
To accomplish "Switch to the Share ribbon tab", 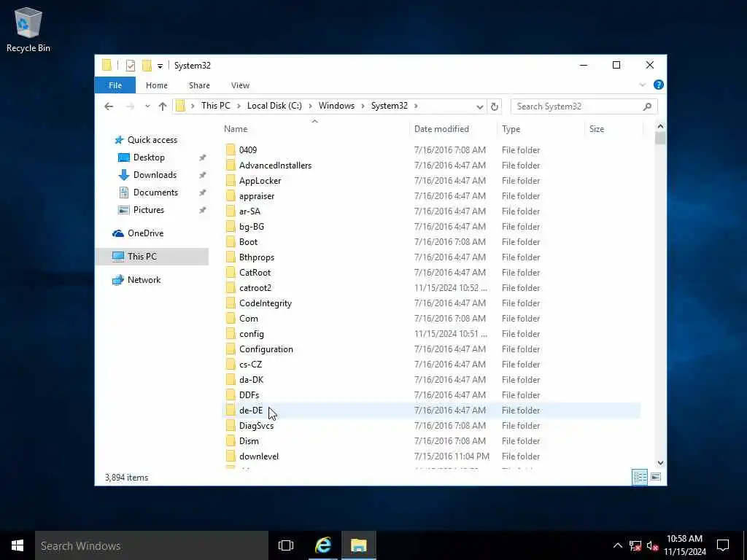I will 199,85.
